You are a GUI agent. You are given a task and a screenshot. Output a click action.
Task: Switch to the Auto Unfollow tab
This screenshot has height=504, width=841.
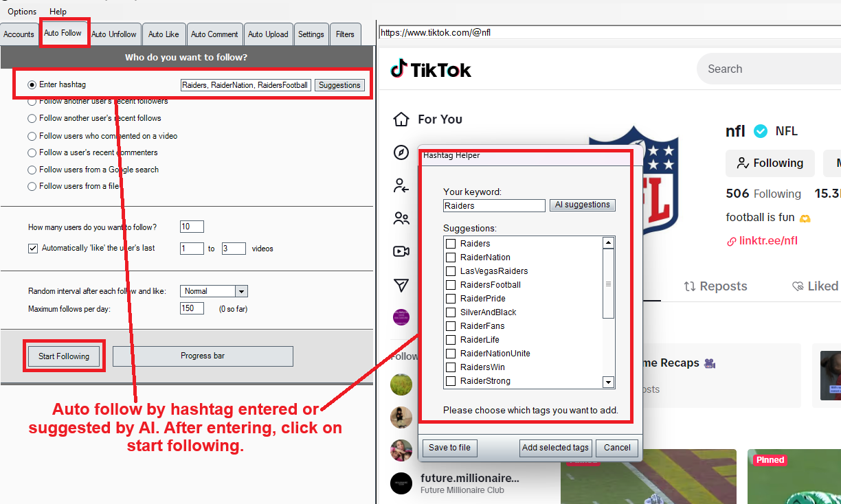coord(114,34)
